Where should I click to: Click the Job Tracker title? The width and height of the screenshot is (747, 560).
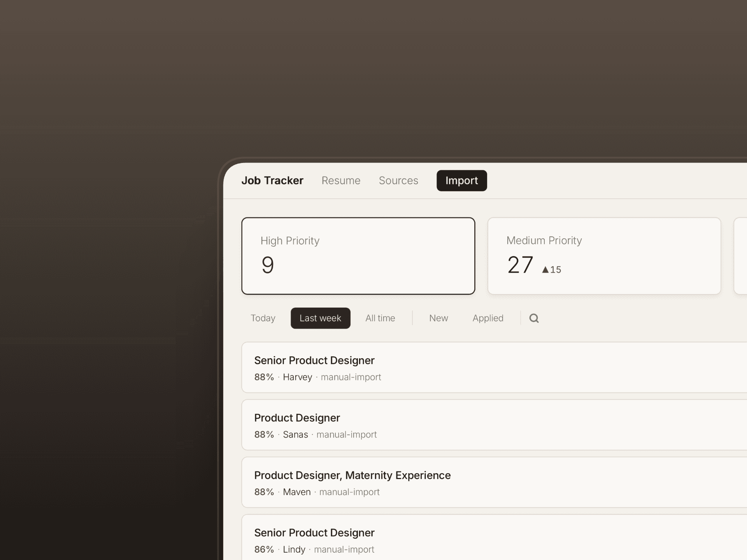click(x=272, y=180)
